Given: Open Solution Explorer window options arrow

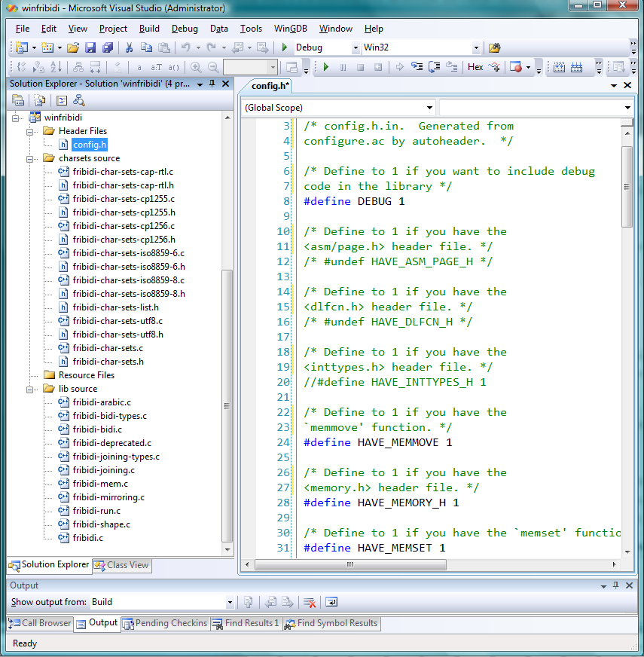Looking at the screenshot, I should (200, 84).
